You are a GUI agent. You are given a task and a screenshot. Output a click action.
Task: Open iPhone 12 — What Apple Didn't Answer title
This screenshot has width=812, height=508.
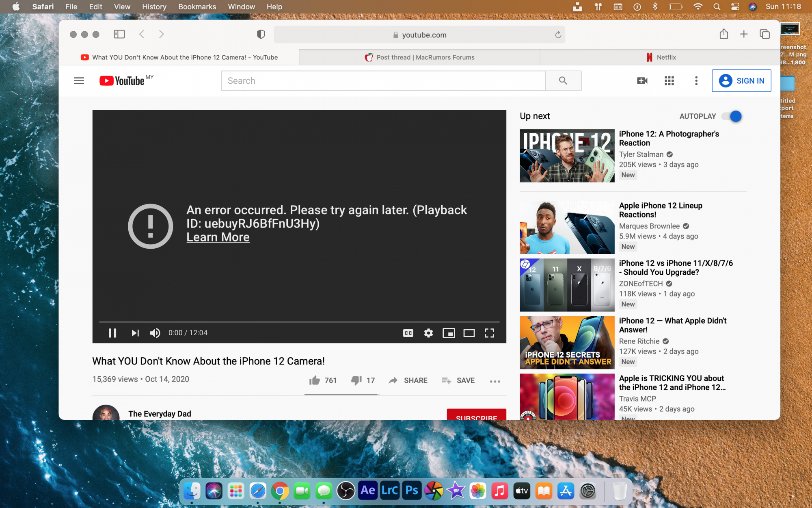tap(672, 325)
